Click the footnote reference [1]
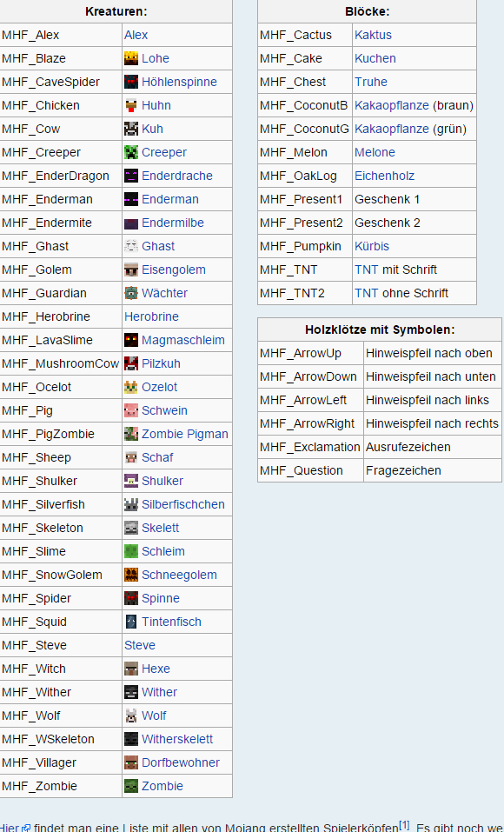The height and width of the screenshot is (832, 504). click(404, 825)
